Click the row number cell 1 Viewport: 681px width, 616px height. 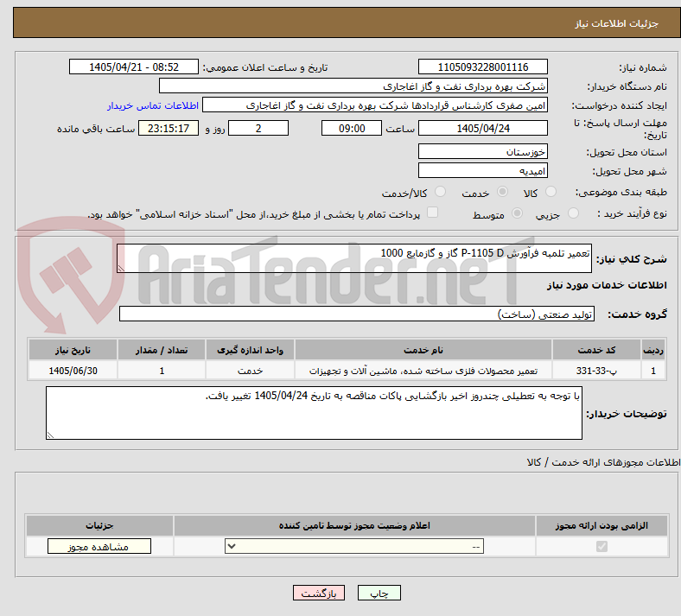[653, 371]
